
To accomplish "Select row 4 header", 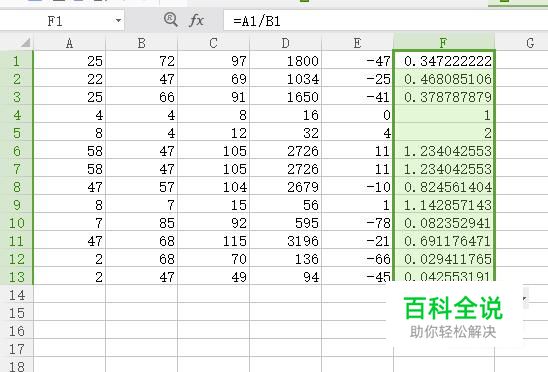I will [x=16, y=115].
